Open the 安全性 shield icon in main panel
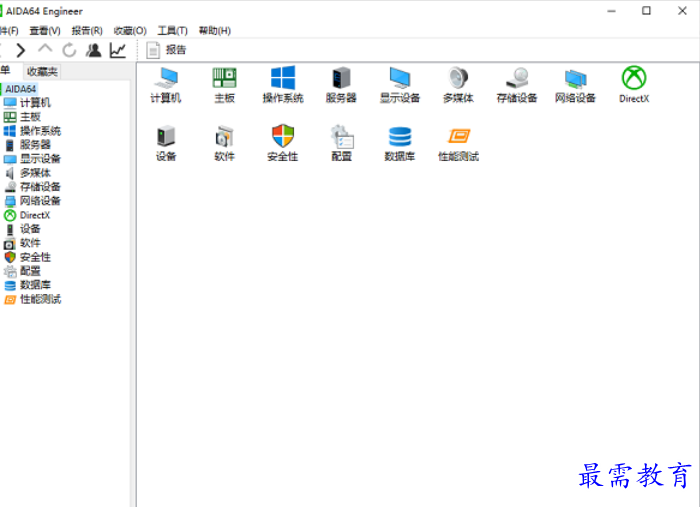Screen dimensions: 700x507 pos(283,143)
